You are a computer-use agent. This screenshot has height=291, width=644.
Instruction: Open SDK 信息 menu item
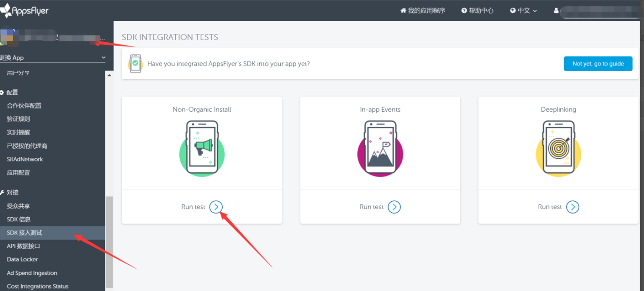(19, 219)
